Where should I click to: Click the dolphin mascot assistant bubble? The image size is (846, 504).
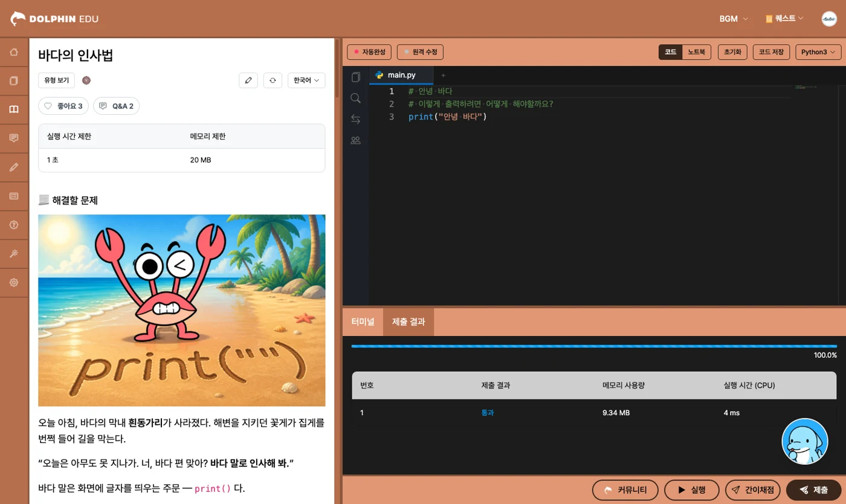(805, 441)
